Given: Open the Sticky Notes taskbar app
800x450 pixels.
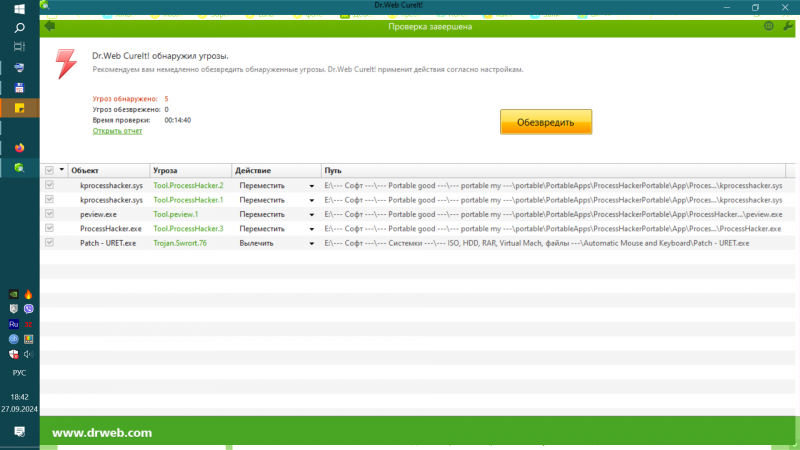Looking at the screenshot, I should [19, 108].
